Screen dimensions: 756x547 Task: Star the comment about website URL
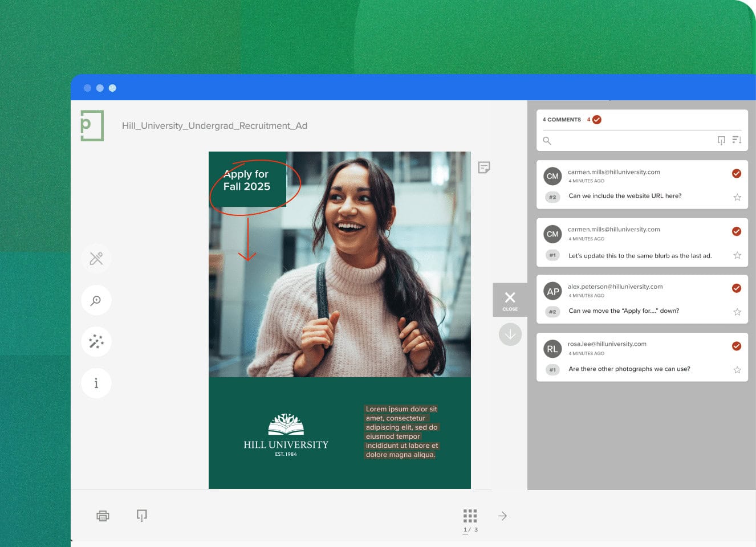tap(737, 197)
